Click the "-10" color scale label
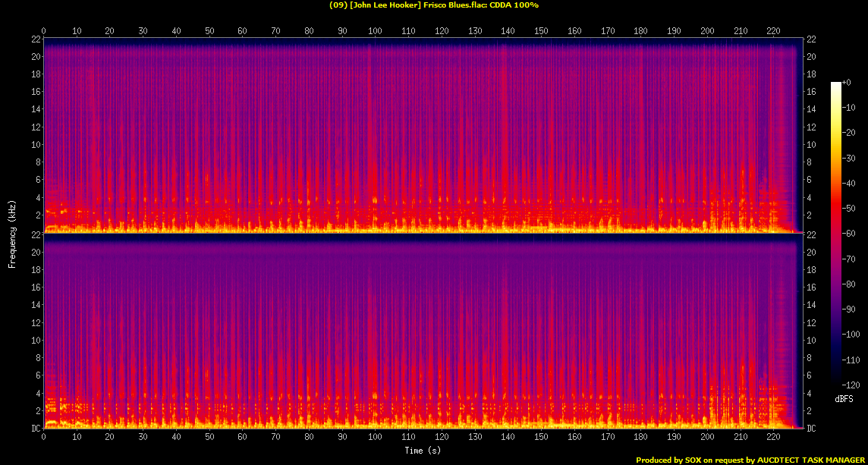 coord(848,108)
